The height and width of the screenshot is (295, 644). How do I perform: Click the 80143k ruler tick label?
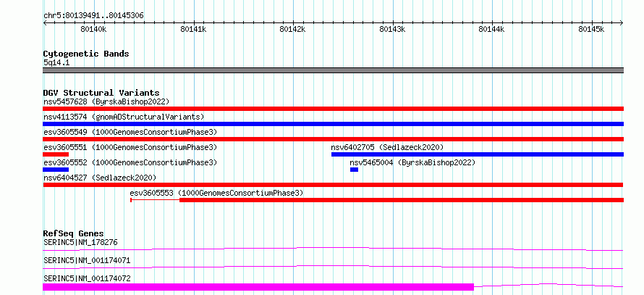tap(393, 29)
